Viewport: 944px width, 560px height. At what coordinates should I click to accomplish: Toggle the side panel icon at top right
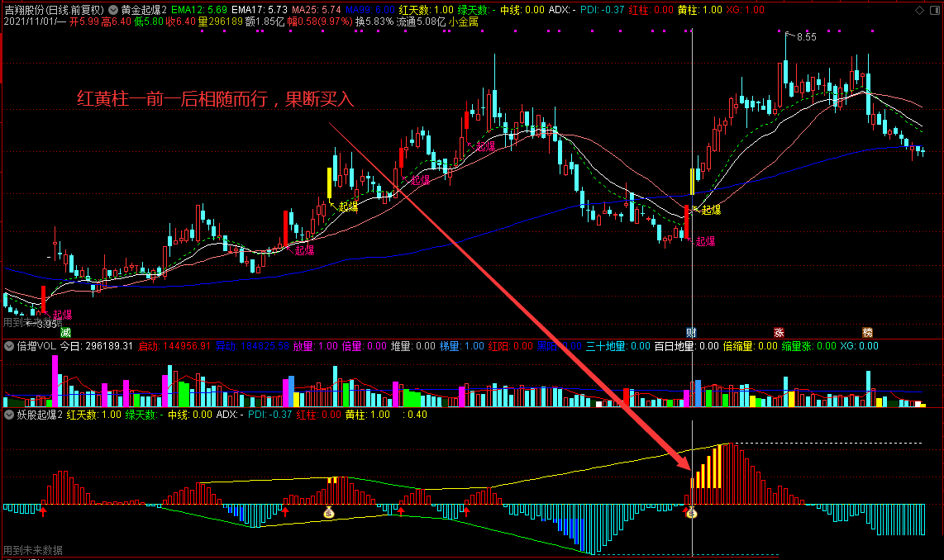point(935,10)
